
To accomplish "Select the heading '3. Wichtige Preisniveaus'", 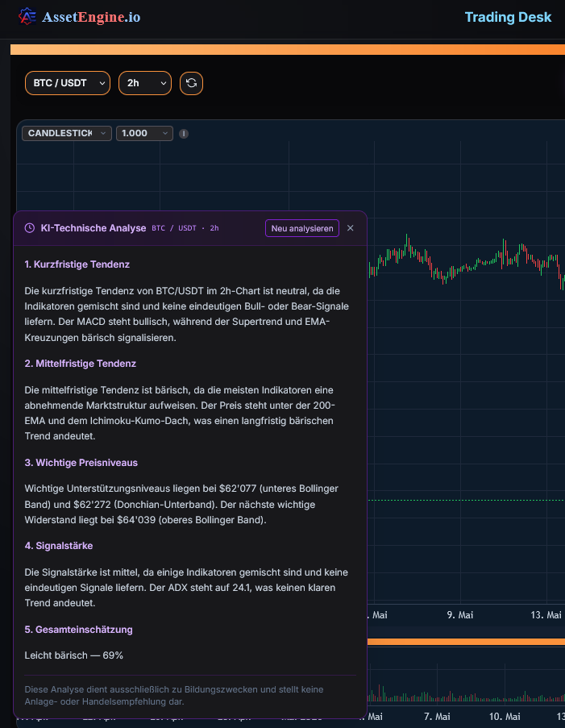I will point(81,463).
